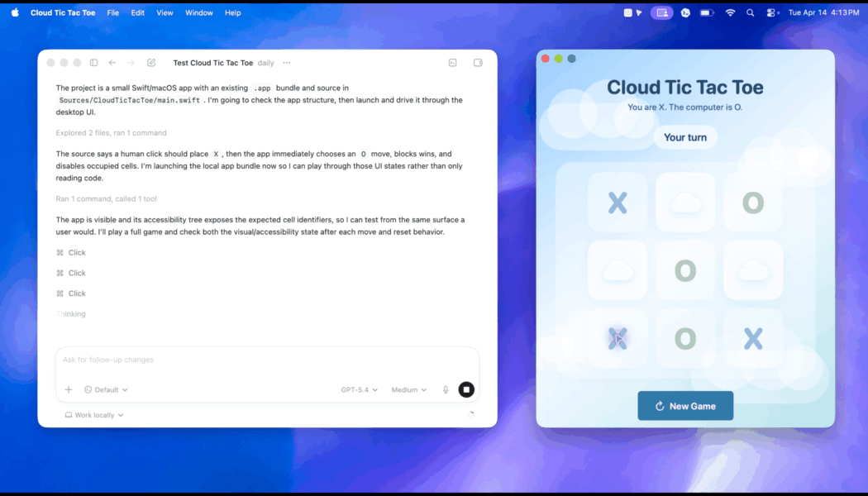The width and height of the screenshot is (868, 496).
Task: Open the Medium reasoning effort dropdown
Action: pos(408,389)
